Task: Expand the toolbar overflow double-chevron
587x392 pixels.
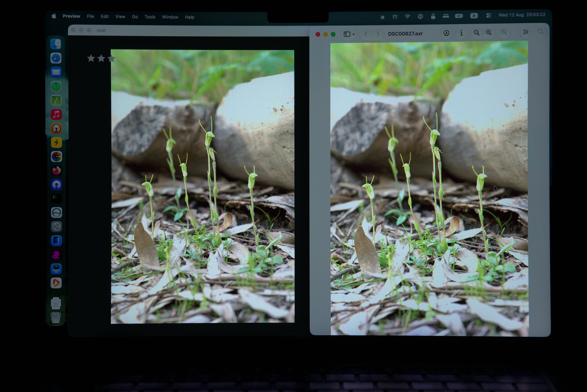Action: pyautogui.click(x=526, y=32)
